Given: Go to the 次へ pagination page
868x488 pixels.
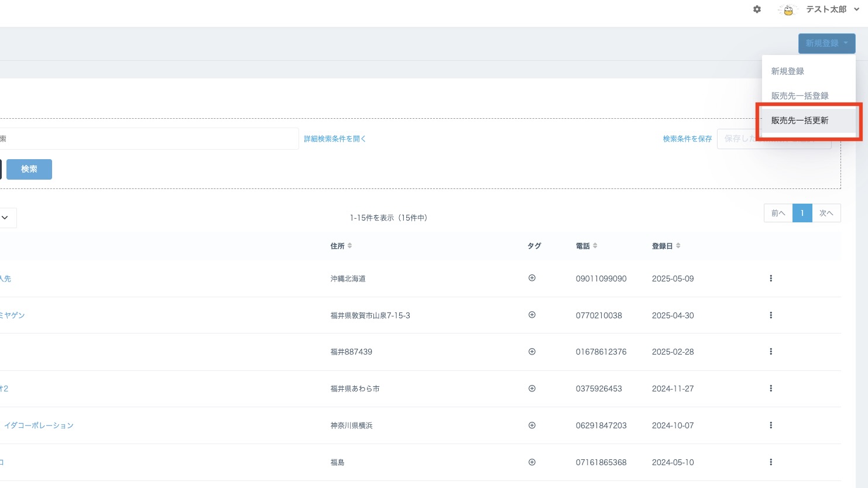Looking at the screenshot, I should (826, 214).
